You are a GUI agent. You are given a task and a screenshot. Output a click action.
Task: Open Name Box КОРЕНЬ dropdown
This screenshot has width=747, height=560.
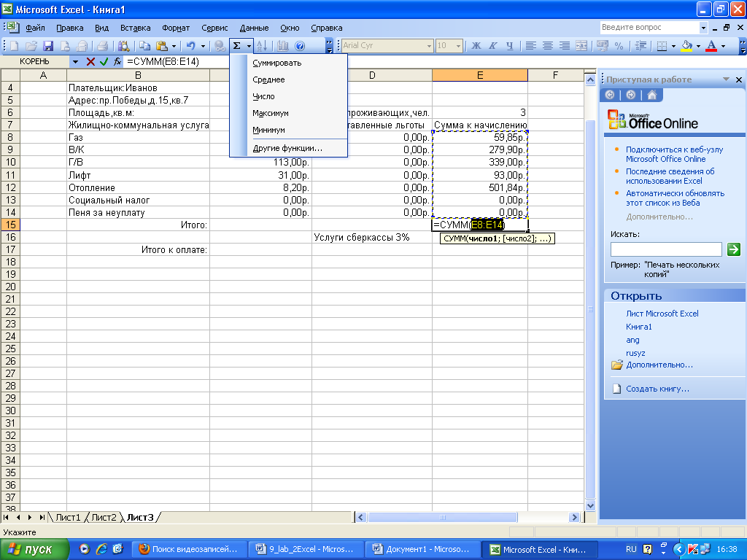(x=75, y=61)
